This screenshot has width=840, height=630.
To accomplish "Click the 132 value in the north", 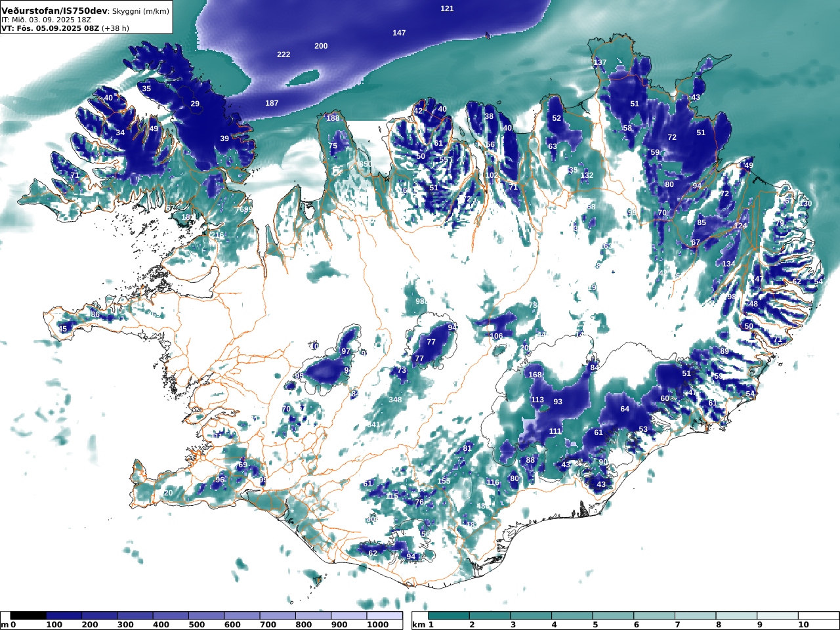I will (x=587, y=175).
